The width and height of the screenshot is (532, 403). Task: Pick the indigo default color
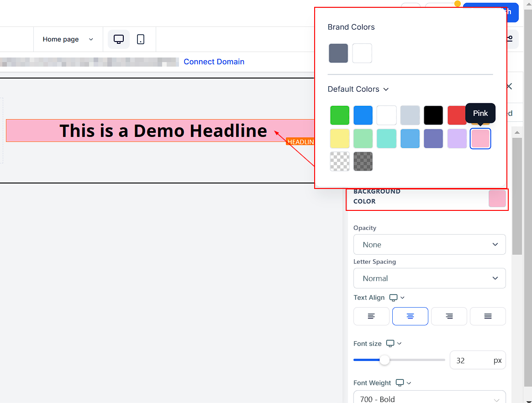[x=433, y=138]
